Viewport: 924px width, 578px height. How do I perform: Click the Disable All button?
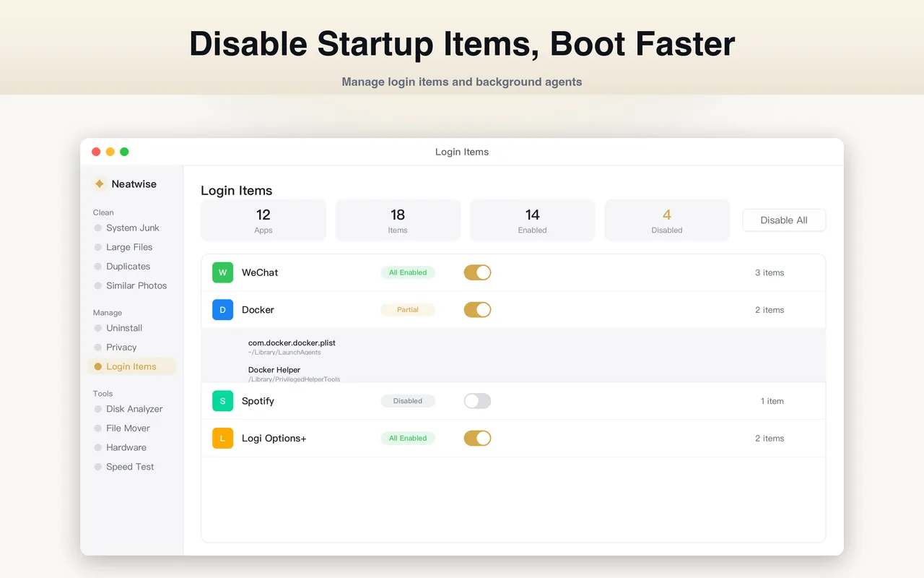point(784,220)
